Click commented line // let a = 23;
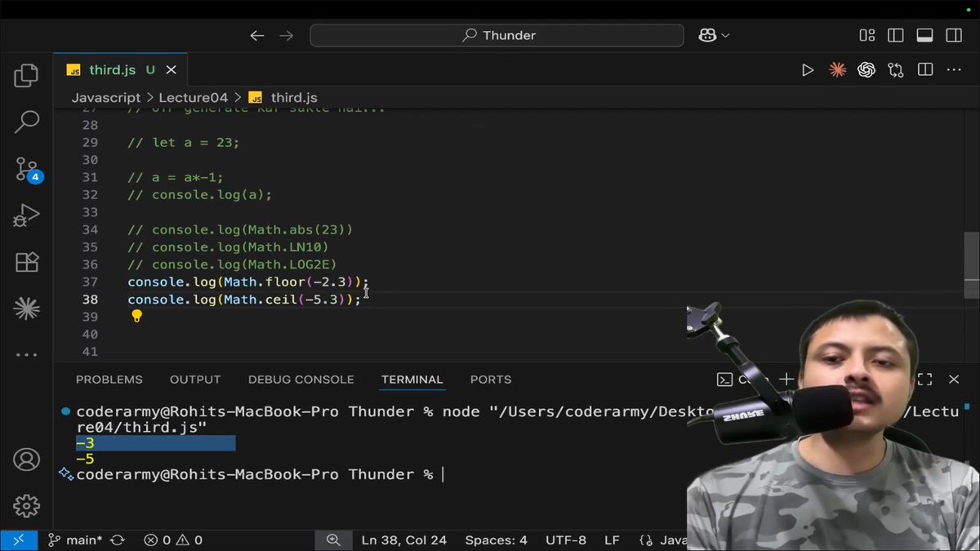980x551 pixels. (184, 142)
